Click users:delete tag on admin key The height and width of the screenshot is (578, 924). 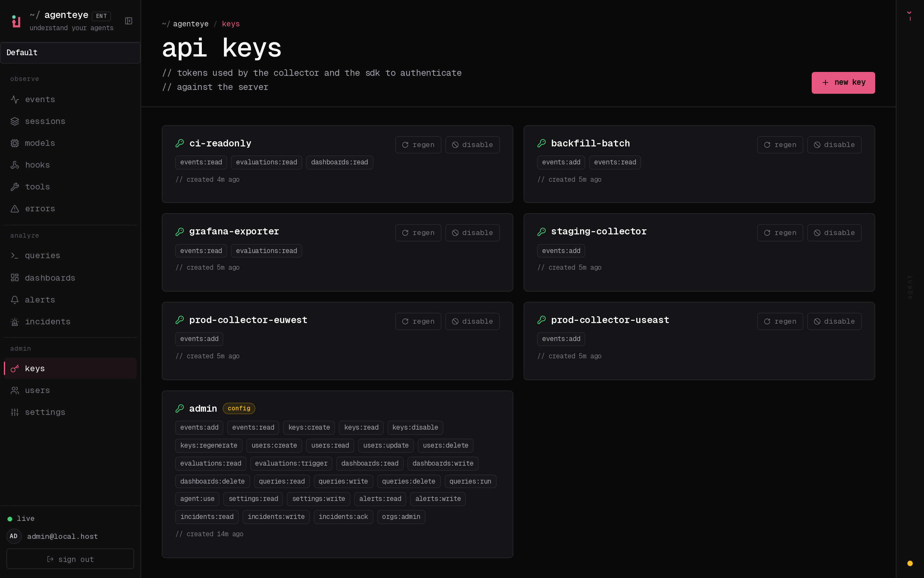coord(445,445)
